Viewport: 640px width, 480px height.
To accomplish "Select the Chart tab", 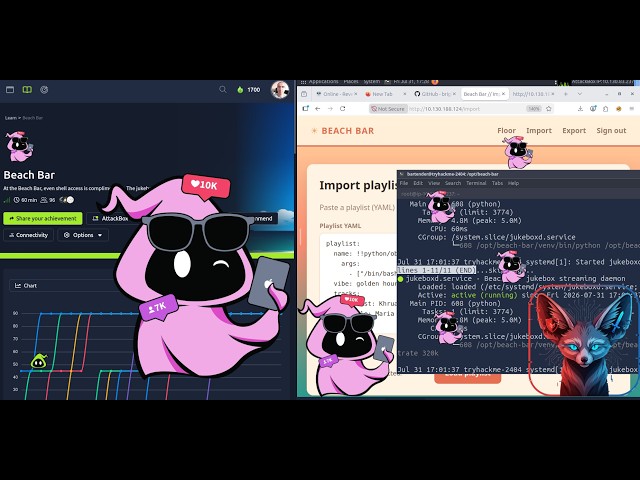I will (x=26, y=286).
